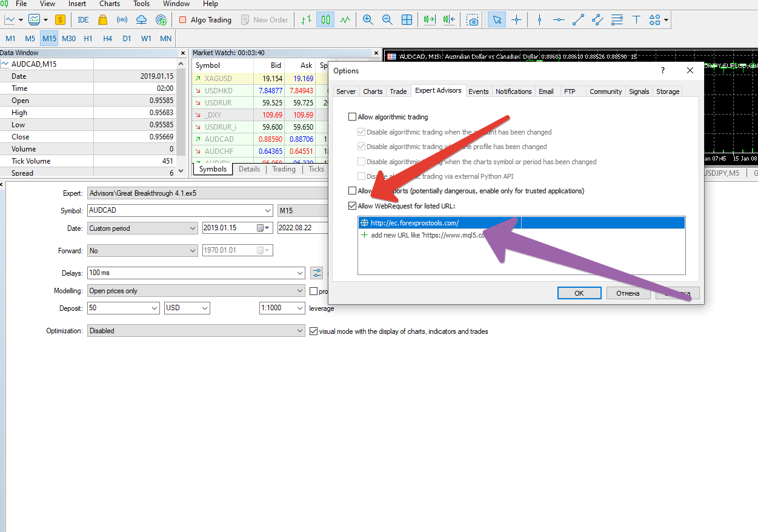Open the MetaEditor IDE from toolbar
Viewport: 758px width, 532px height.
click(83, 19)
